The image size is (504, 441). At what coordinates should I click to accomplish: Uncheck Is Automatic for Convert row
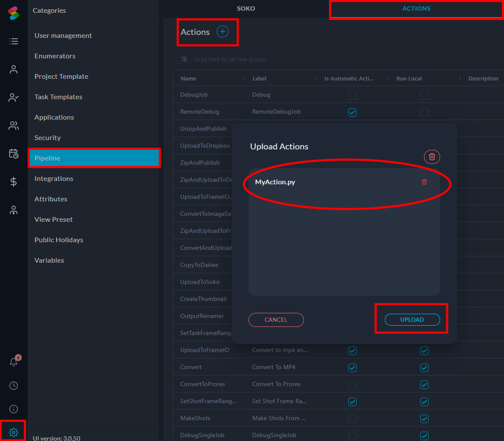[352, 368]
